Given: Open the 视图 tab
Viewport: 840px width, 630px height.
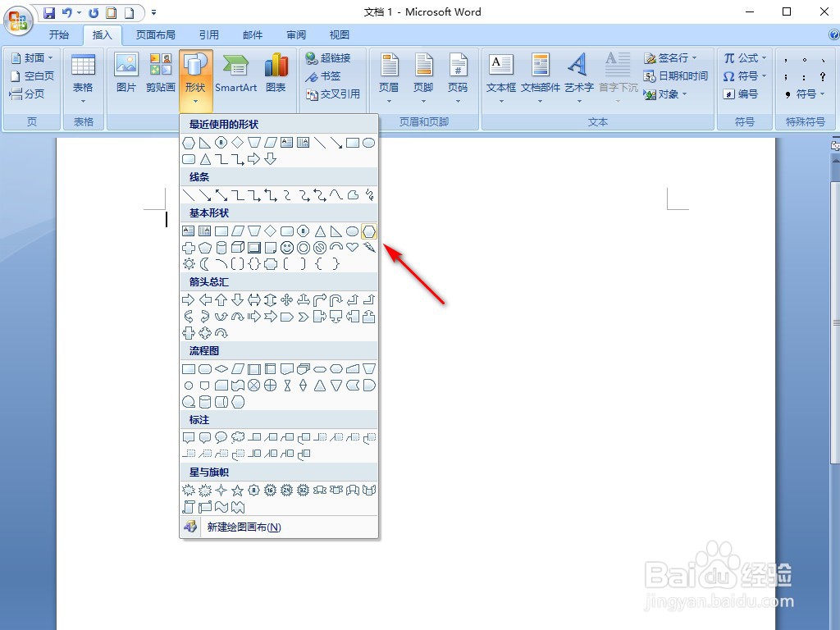Looking at the screenshot, I should tap(339, 35).
